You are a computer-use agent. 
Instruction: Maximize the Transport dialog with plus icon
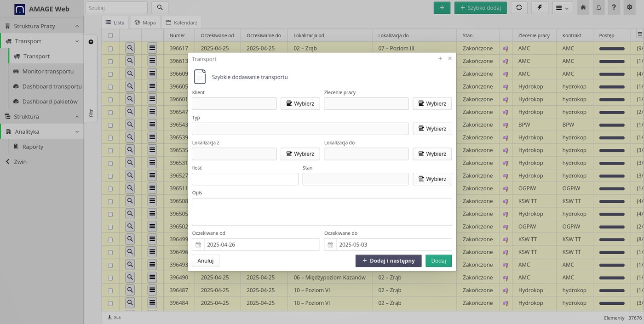pos(440,59)
